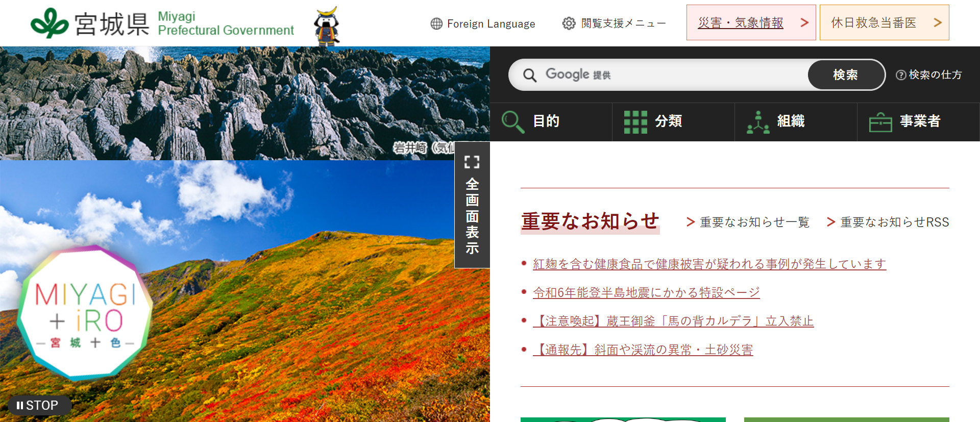Click the 検索 search button
This screenshot has height=422, width=980.
tap(846, 75)
